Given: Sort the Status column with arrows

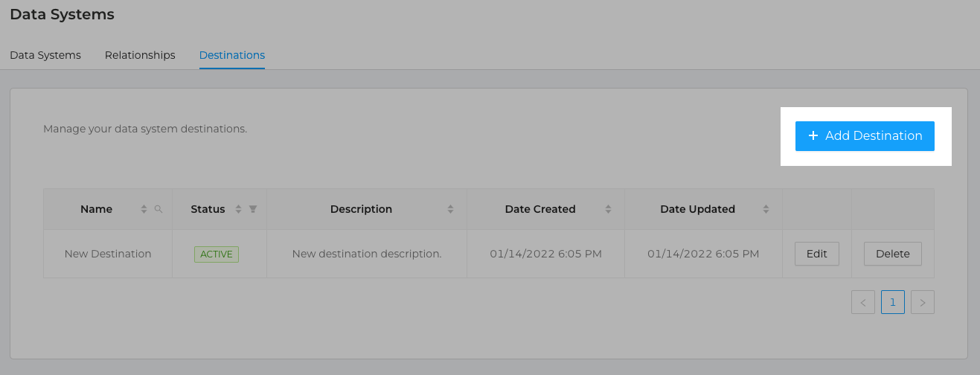Looking at the screenshot, I should [x=239, y=210].
